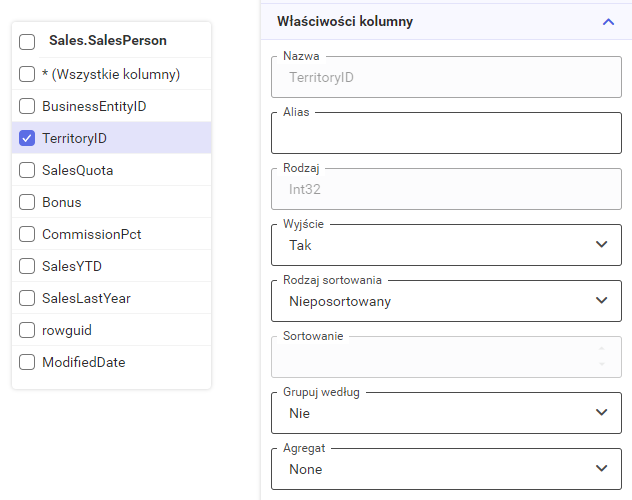The width and height of the screenshot is (632, 500).
Task: Tick the * (Wszystkie kolumny) checkbox
Action: click(27, 74)
